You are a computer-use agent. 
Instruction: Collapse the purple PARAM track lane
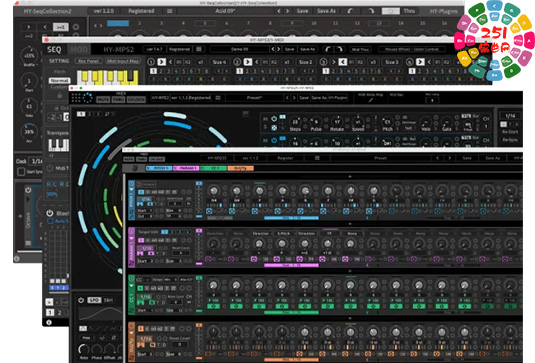click(x=131, y=238)
